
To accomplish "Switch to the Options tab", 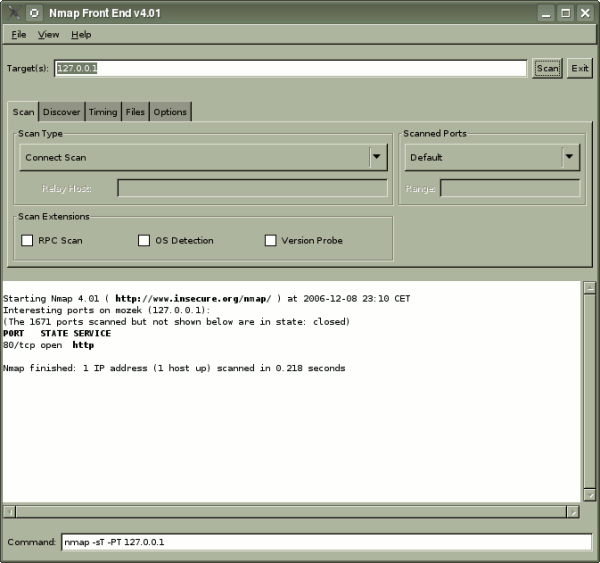I will pos(170,112).
